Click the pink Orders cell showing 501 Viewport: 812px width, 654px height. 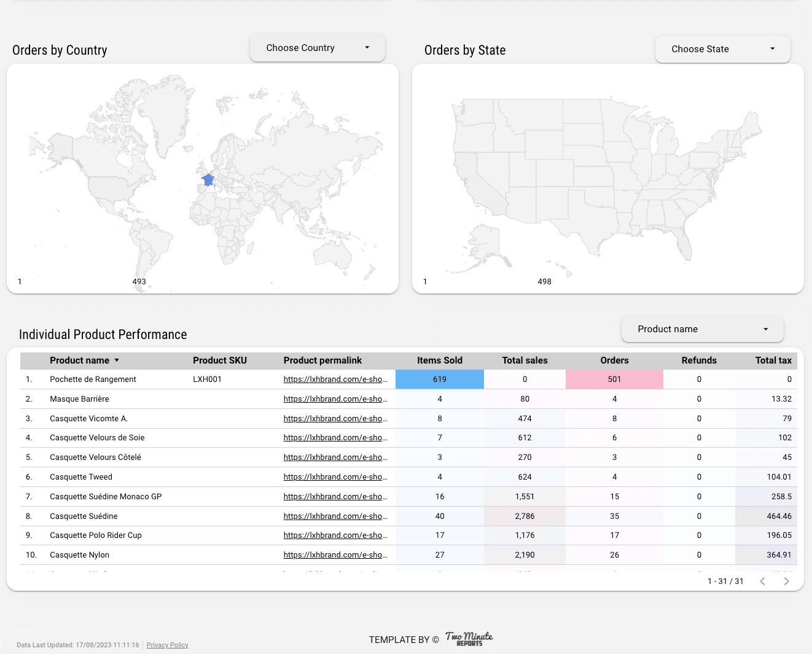614,379
